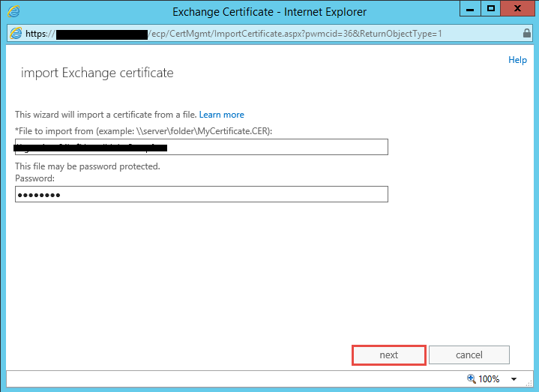Click the next button
The height and width of the screenshot is (392, 539).
click(x=389, y=355)
